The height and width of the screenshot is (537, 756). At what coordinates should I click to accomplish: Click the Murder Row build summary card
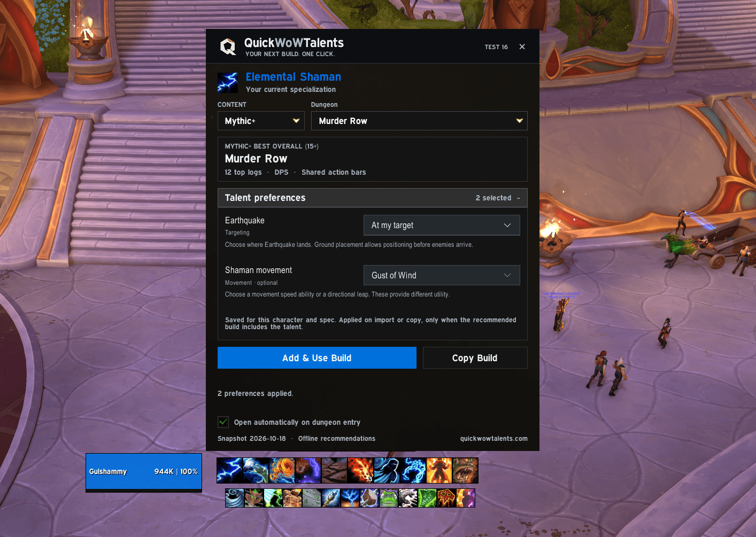coord(373,159)
